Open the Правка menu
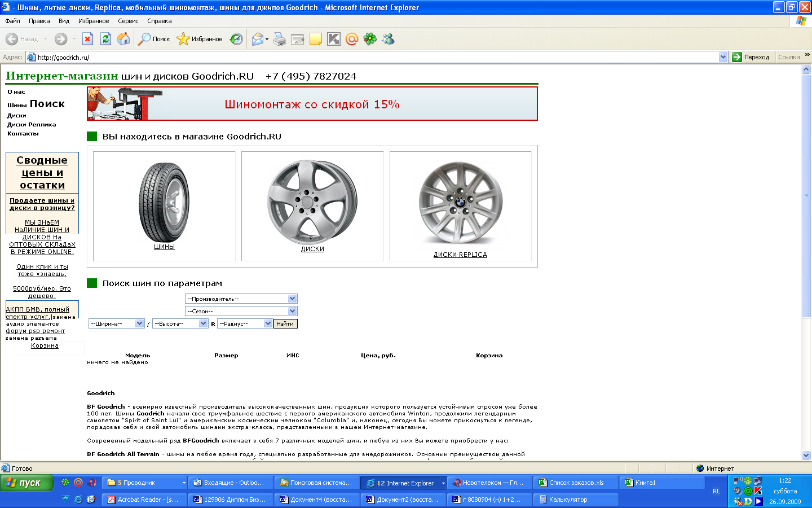Viewport: 812px width, 508px height. click(39, 21)
